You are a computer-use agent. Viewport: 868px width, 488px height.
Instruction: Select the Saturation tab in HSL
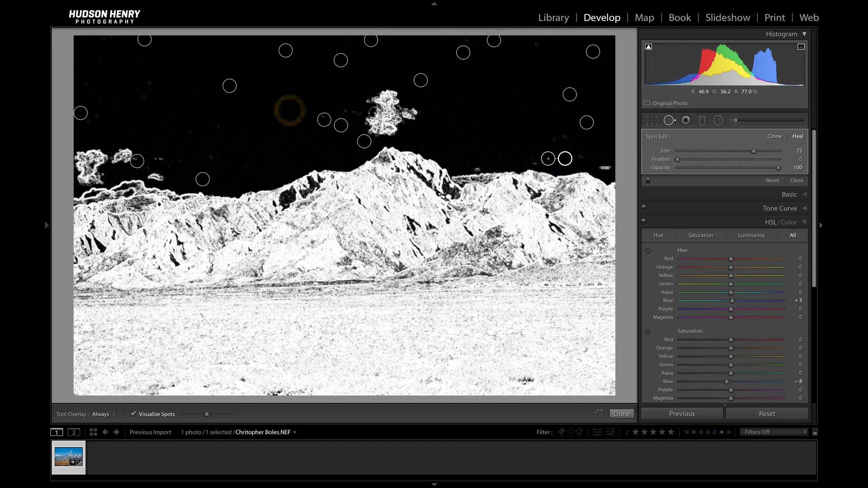[701, 235]
